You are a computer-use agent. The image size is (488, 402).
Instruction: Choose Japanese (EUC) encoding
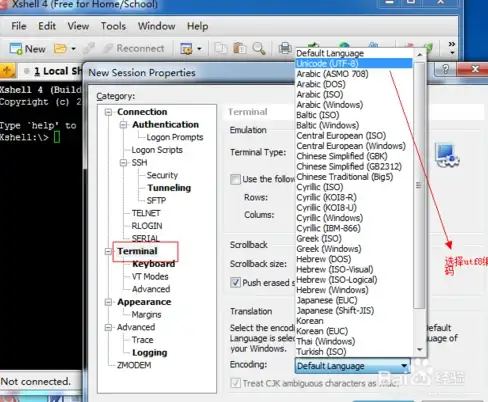pyautogui.click(x=354, y=300)
